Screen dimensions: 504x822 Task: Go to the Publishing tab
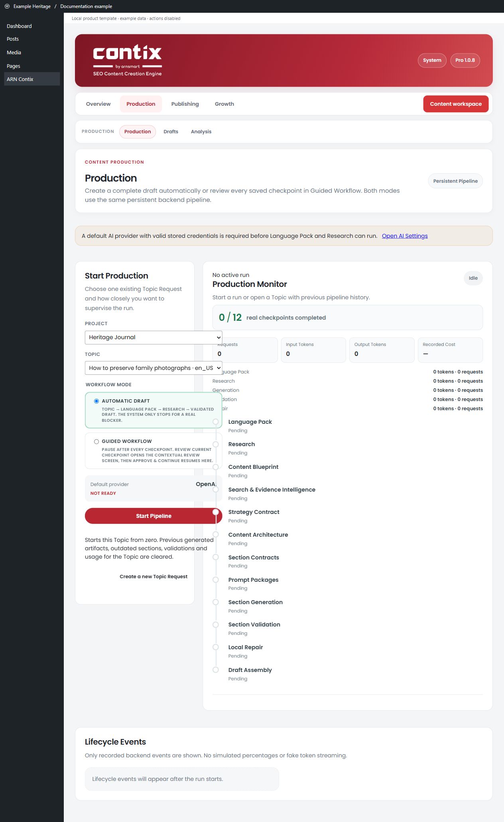point(185,104)
